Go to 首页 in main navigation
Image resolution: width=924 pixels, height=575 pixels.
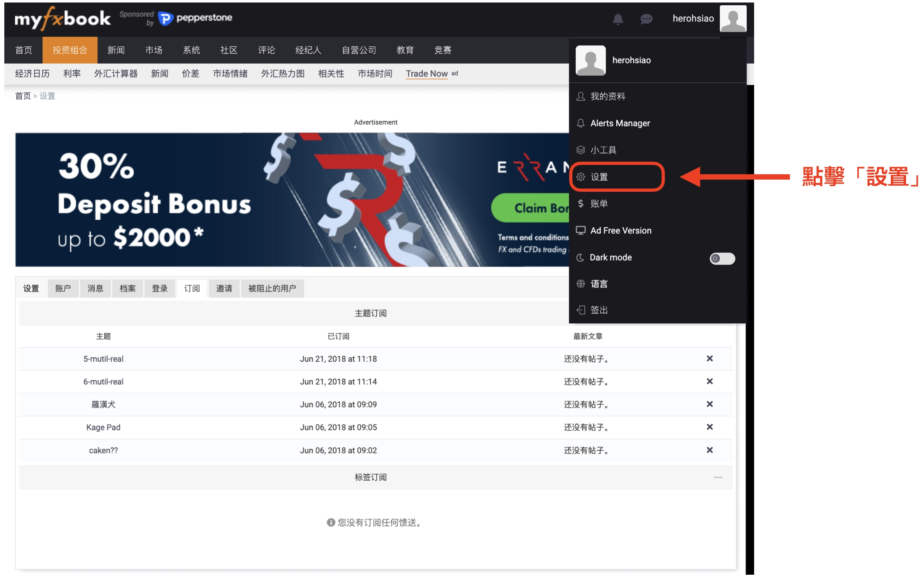(24, 50)
